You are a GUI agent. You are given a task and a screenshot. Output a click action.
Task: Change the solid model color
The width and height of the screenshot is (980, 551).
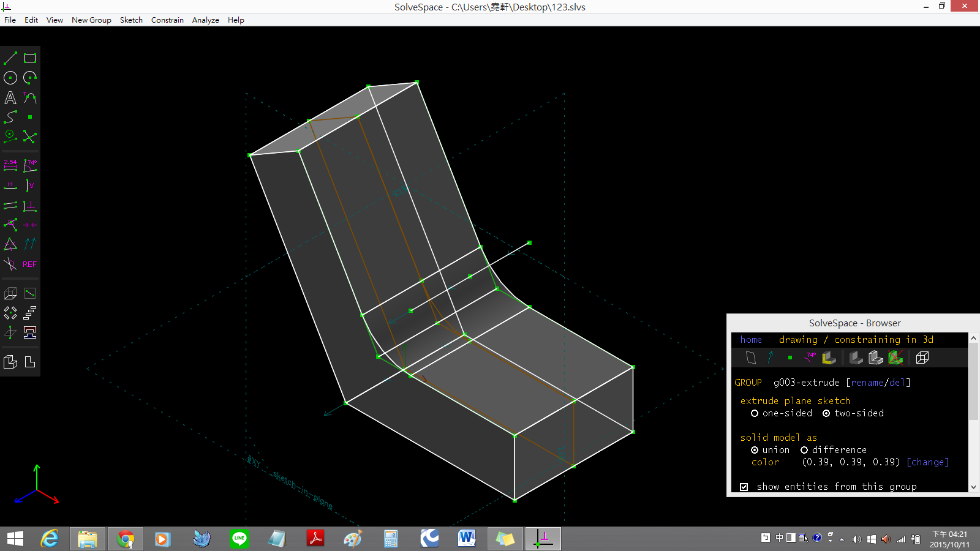[928, 462]
